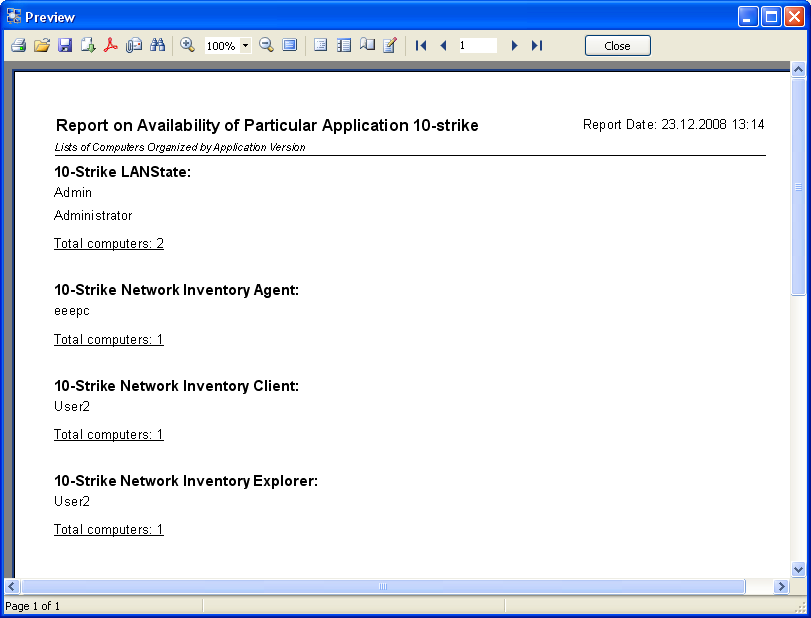Open a report file with the folder icon

click(x=42, y=46)
